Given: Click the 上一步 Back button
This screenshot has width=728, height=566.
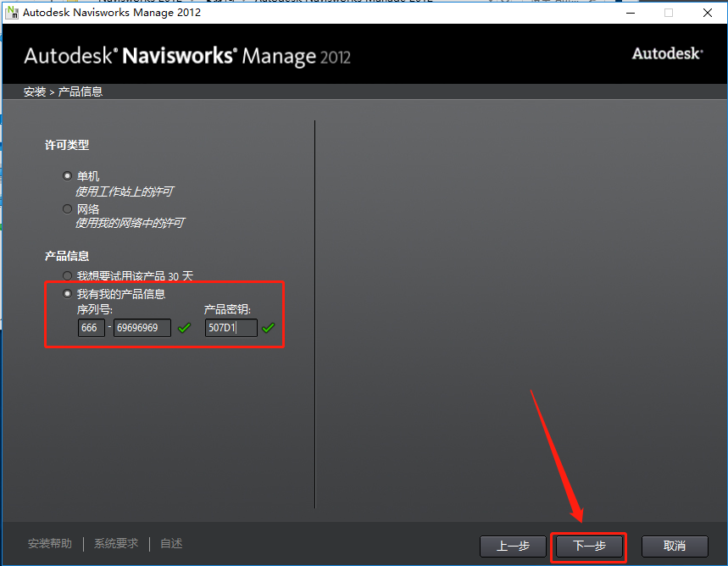Looking at the screenshot, I should click(x=513, y=546).
